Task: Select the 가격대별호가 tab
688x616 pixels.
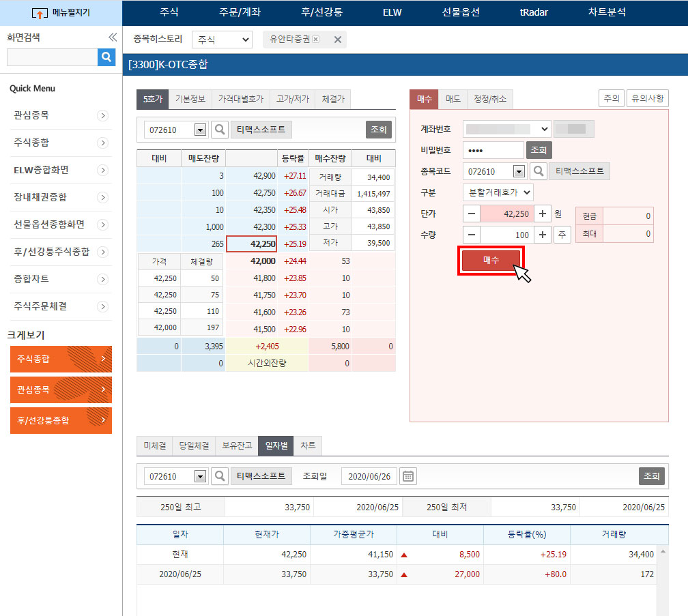Action: click(x=240, y=99)
